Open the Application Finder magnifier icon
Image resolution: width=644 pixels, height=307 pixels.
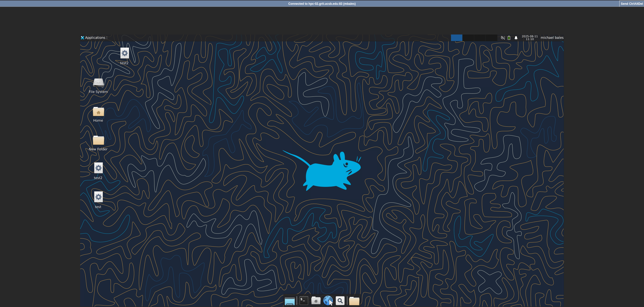click(x=340, y=301)
